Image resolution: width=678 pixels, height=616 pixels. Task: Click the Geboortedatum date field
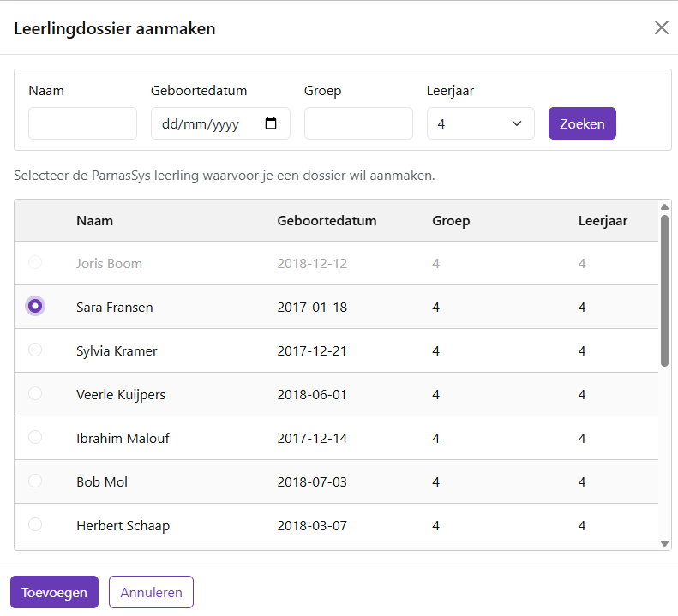[x=206, y=123]
